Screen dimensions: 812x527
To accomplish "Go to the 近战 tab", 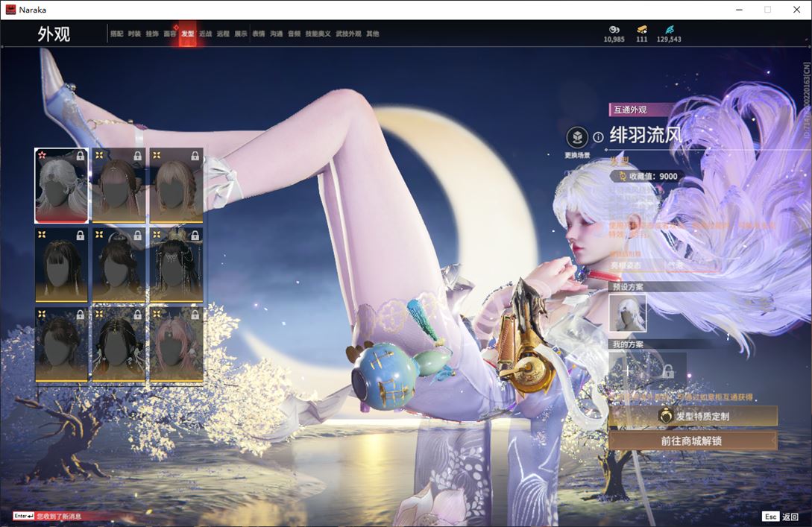I will 206,34.
